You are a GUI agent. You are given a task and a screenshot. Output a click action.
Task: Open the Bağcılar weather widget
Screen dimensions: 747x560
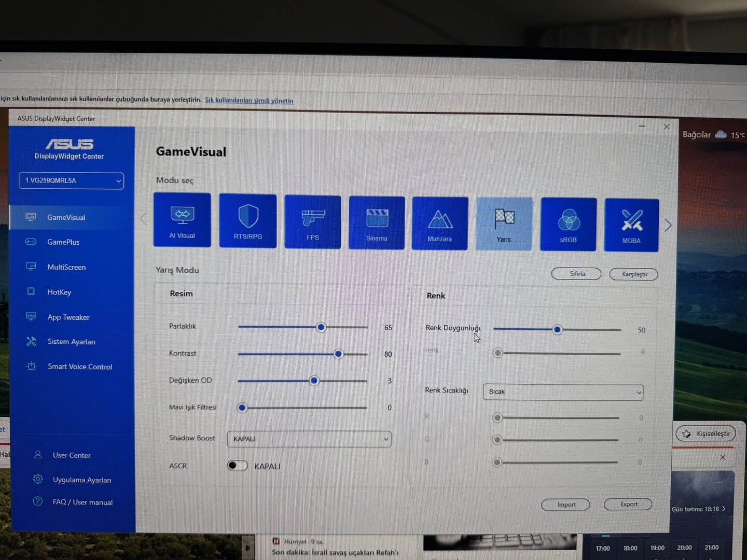tap(713, 135)
